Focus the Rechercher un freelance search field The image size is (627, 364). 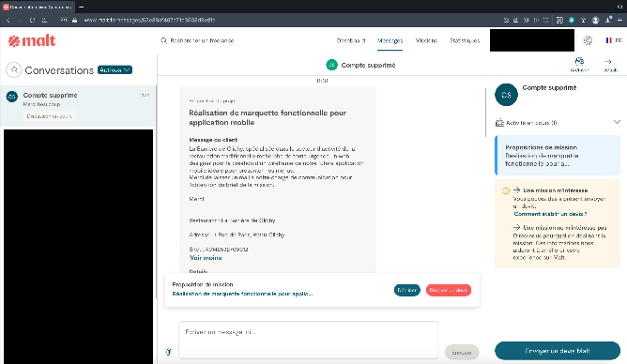202,40
